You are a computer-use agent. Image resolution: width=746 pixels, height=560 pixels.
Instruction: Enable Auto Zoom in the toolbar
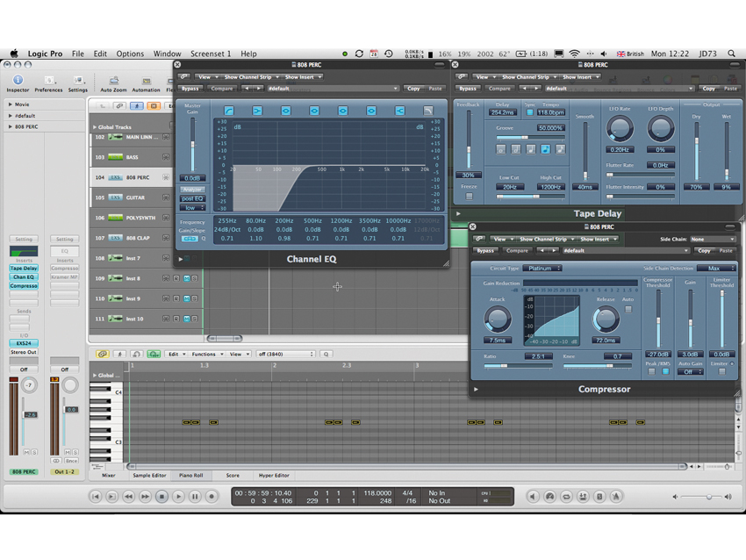tap(114, 81)
